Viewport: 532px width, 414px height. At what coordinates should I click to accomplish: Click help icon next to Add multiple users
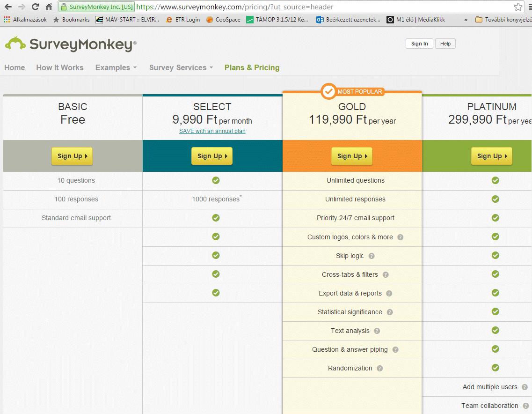(525, 387)
